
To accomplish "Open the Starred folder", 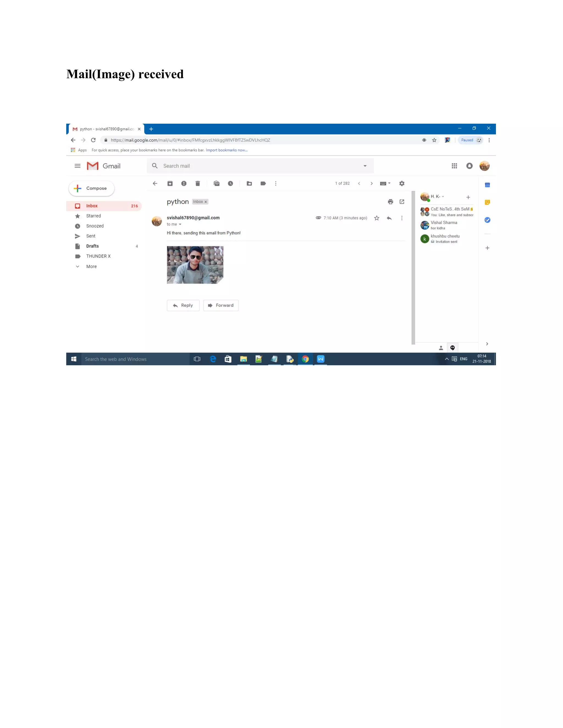I will (x=104, y=216).
